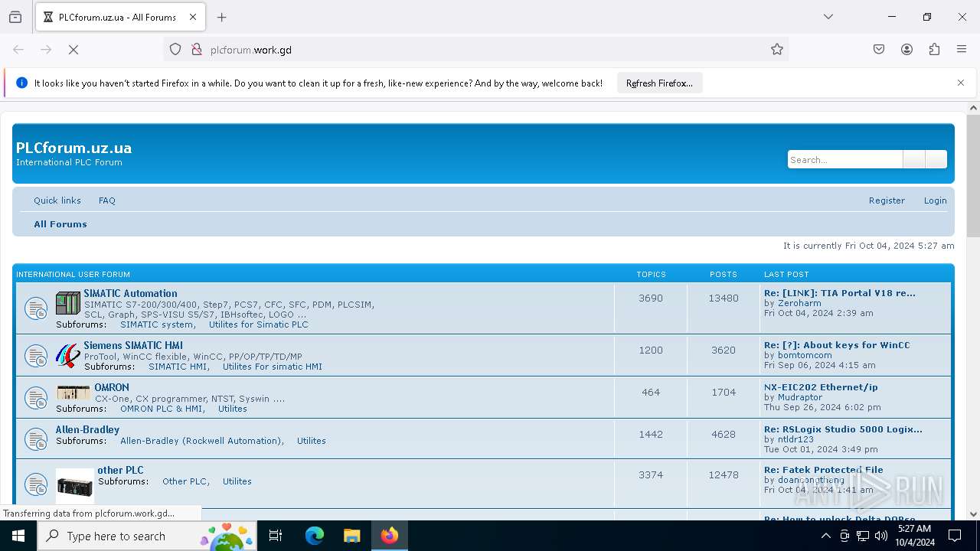Open OMRON forum
This screenshot has width=980, height=551.
tap(112, 387)
